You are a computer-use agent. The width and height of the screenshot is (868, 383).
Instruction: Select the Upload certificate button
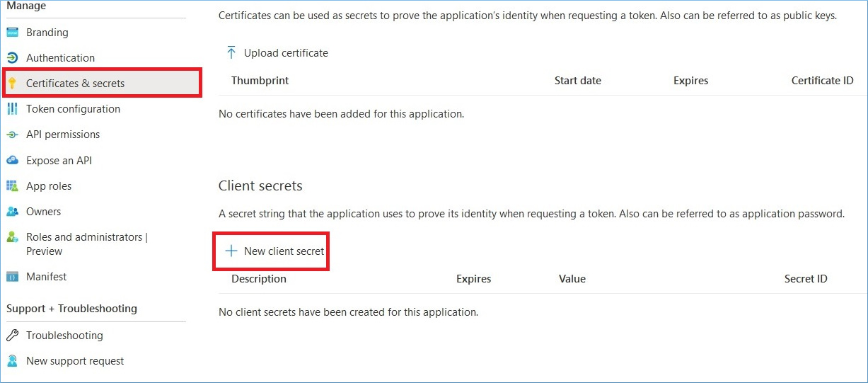point(277,53)
